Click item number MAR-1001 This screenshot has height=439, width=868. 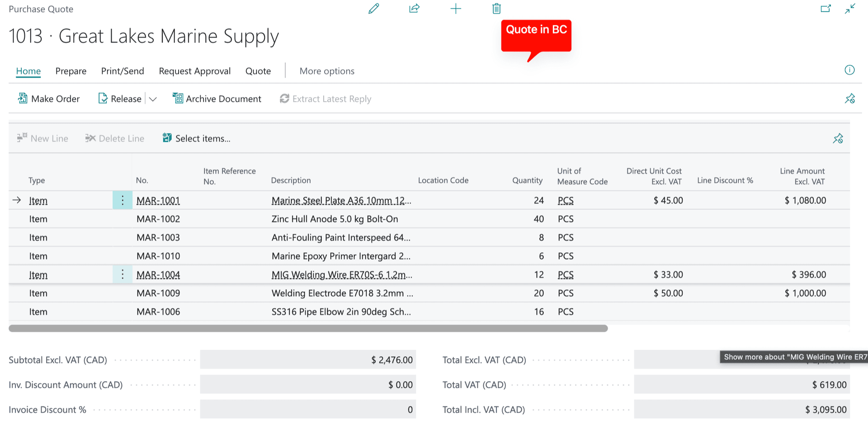click(x=158, y=200)
